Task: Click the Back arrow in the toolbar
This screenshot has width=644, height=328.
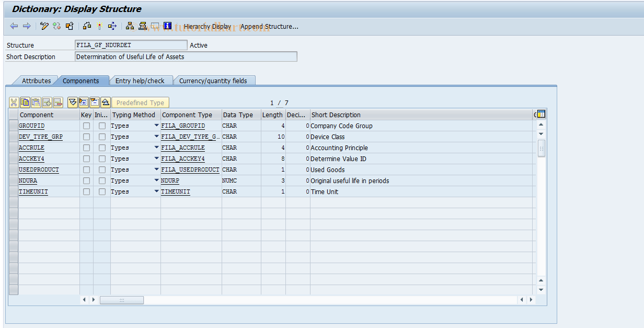Action: (x=14, y=26)
